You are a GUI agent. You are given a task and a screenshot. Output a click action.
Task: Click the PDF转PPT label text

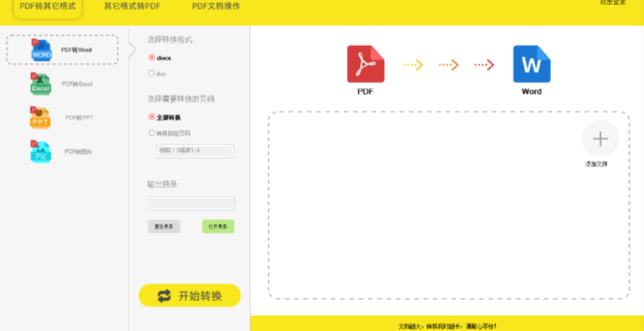[x=79, y=118]
